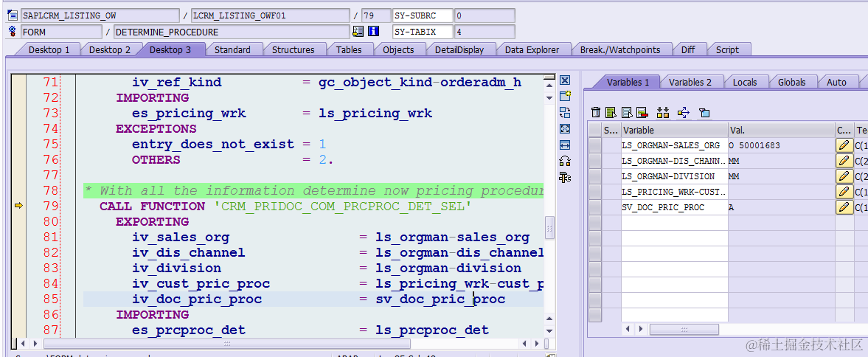Screen dimensions: 868x357
Task: Switch to Globals tab
Action: click(x=791, y=83)
